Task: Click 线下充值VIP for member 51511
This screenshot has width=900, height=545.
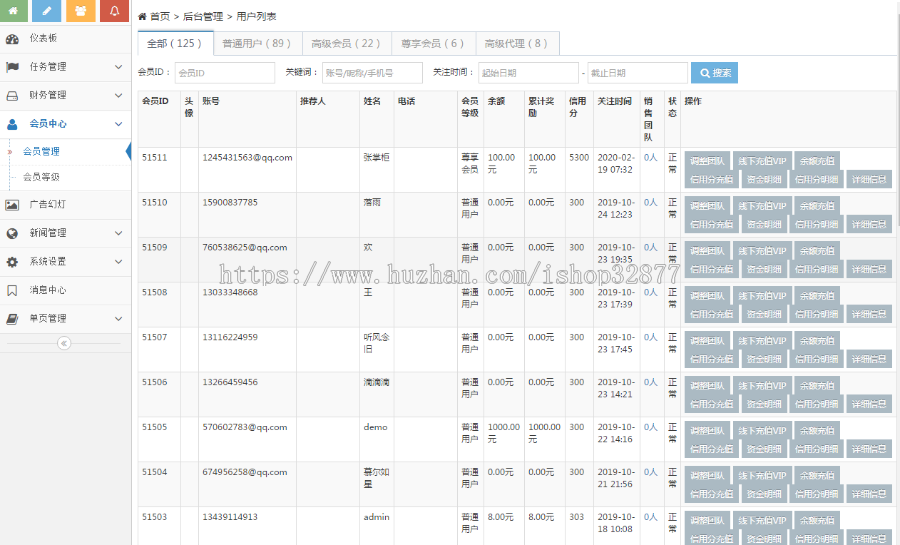Action: click(x=762, y=161)
